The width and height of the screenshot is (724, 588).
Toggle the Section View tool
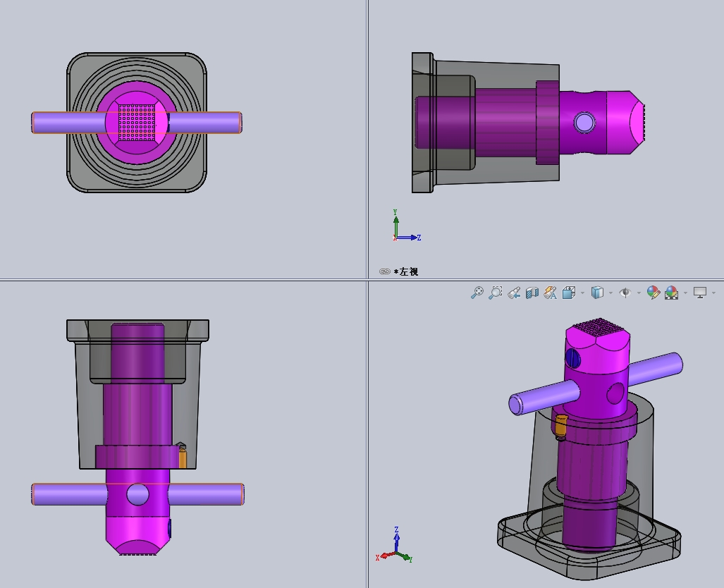click(532, 293)
